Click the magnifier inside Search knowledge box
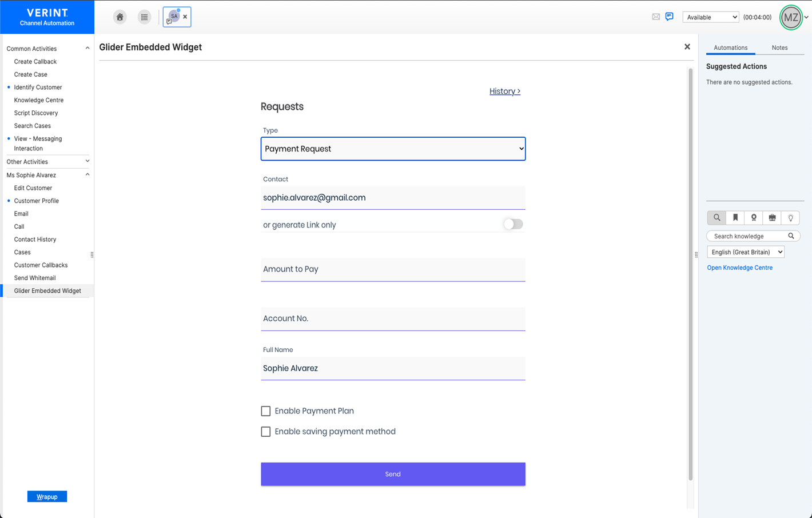The image size is (812, 518). click(791, 236)
